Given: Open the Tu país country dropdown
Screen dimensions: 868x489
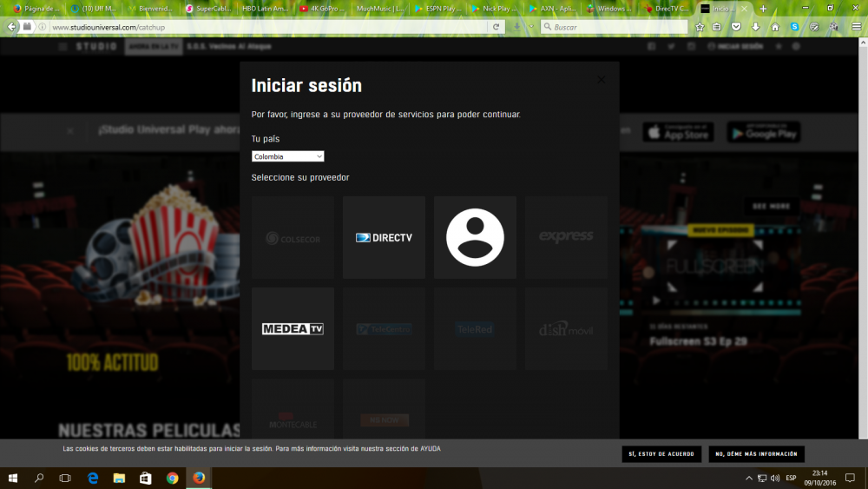Looking at the screenshot, I should pyautogui.click(x=287, y=156).
